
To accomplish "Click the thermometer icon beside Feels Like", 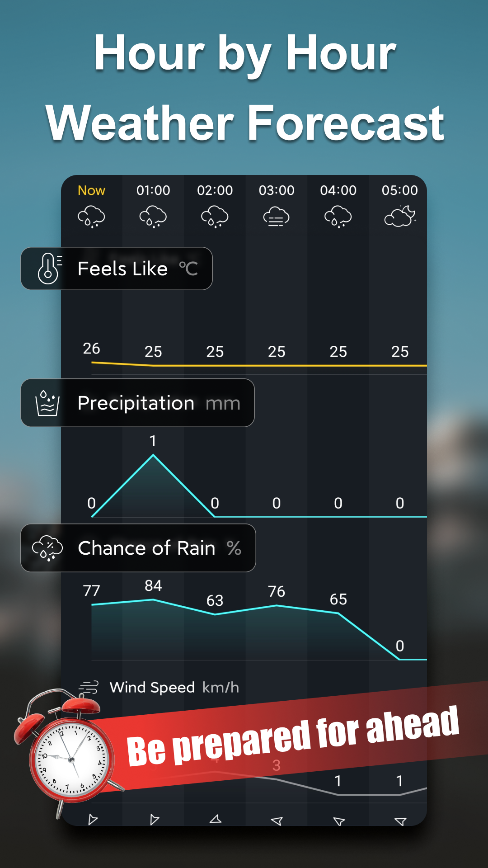I will point(50,269).
